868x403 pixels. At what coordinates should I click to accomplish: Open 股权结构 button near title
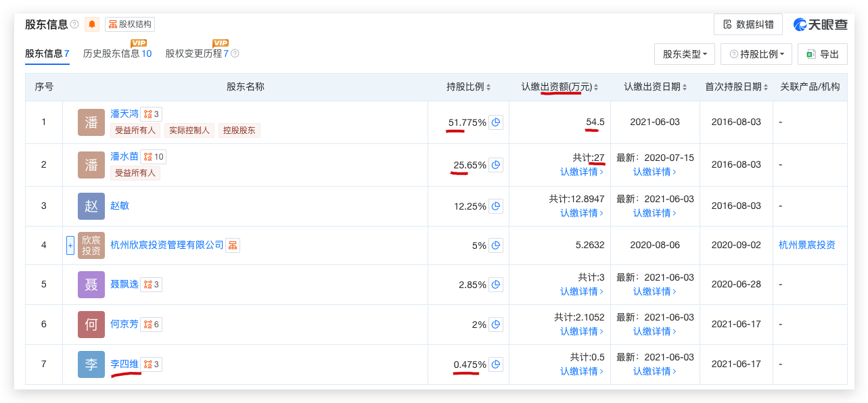coord(130,24)
